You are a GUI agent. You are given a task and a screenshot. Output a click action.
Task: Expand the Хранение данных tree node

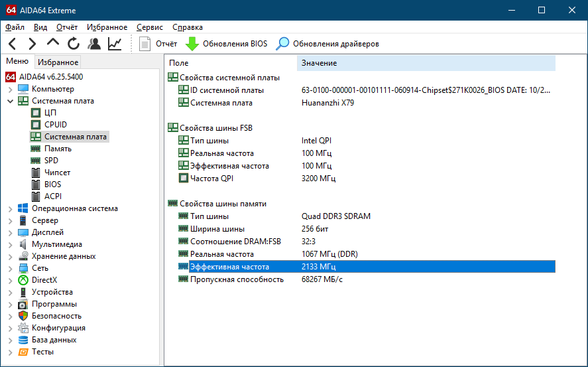tap(11, 256)
